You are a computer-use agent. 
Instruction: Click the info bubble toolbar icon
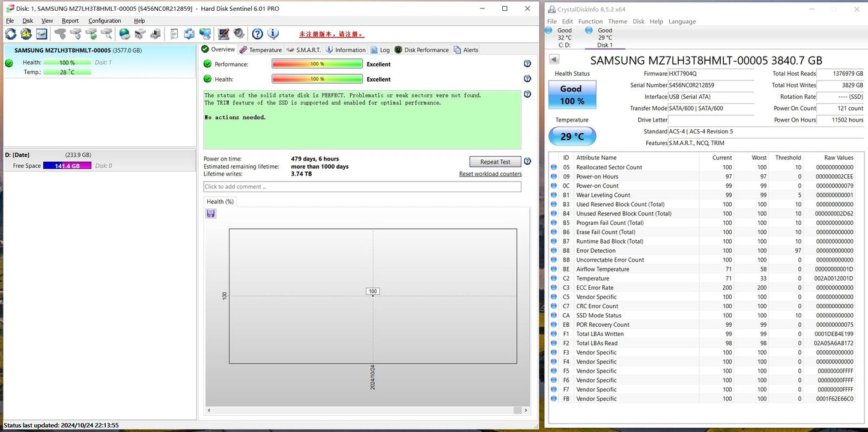(273, 34)
